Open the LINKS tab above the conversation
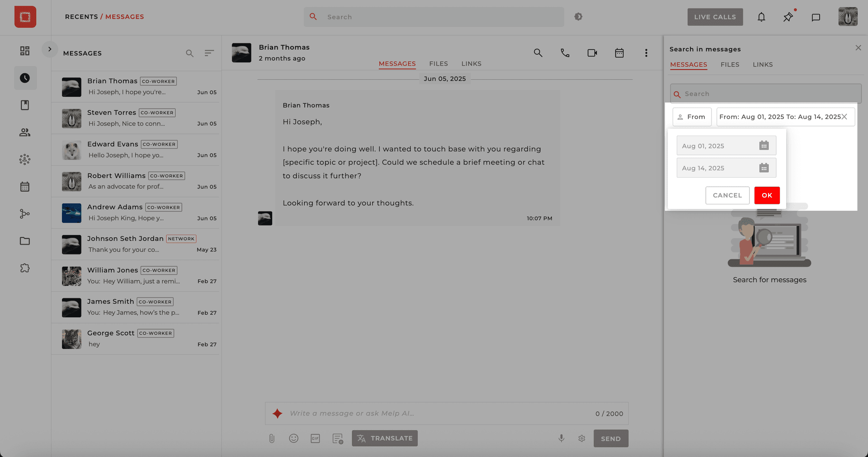This screenshot has height=457, width=868. [x=471, y=63]
